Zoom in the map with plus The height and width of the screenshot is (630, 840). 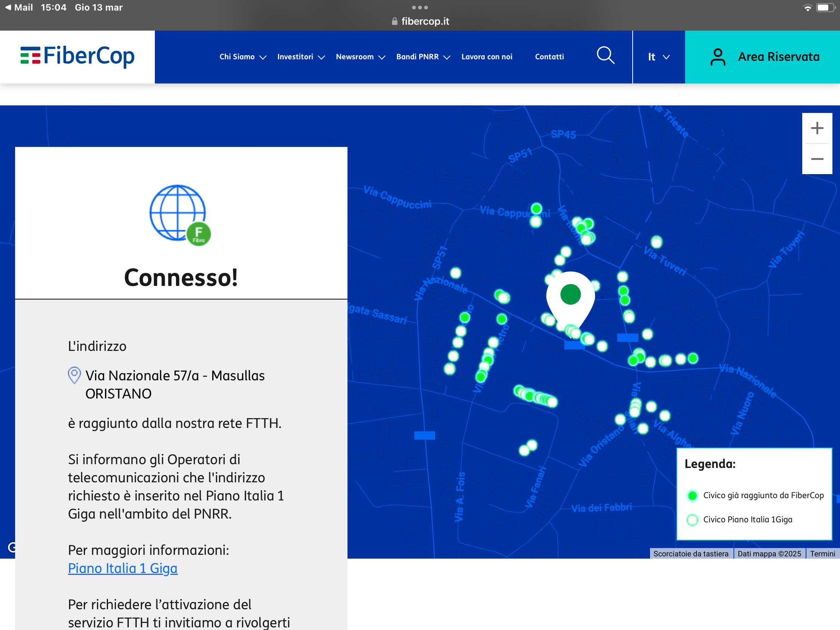coord(817,128)
